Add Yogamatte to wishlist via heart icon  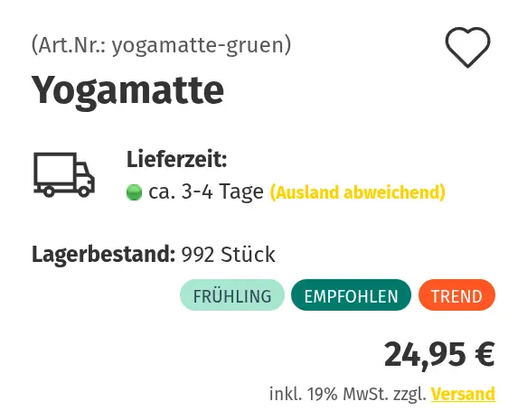[x=467, y=47]
